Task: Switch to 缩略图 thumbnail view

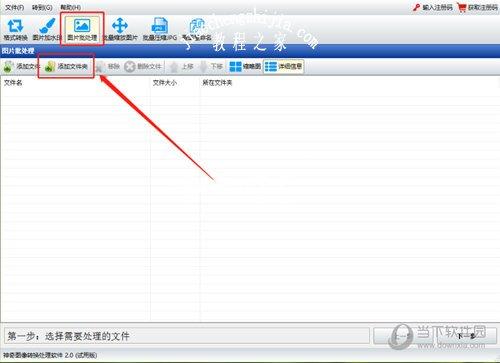Action: [x=245, y=67]
